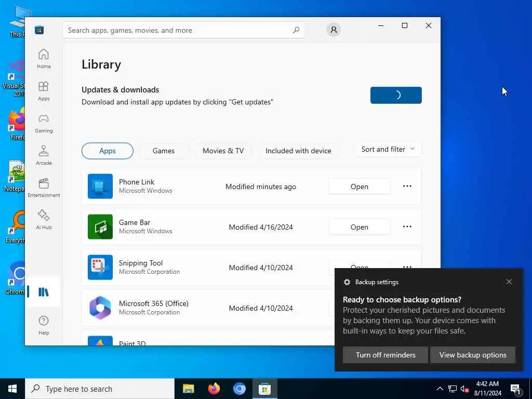532x399 pixels.
Task: Select the Movies & TV filter tab
Action: click(223, 151)
